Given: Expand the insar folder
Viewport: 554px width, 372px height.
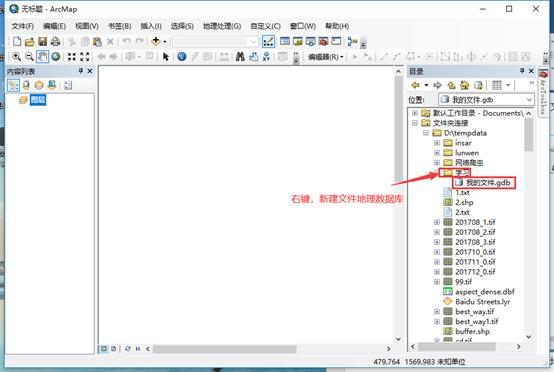Looking at the screenshot, I should pyautogui.click(x=437, y=143).
